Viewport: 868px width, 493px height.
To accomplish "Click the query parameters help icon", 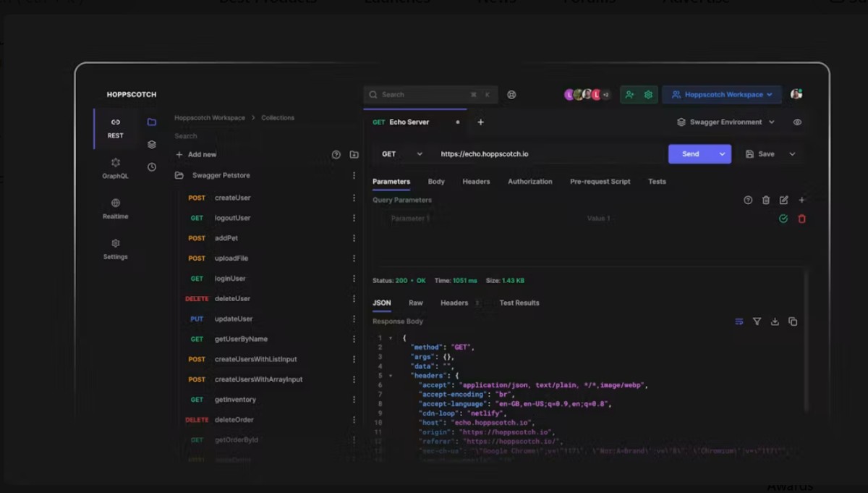I will point(748,201).
